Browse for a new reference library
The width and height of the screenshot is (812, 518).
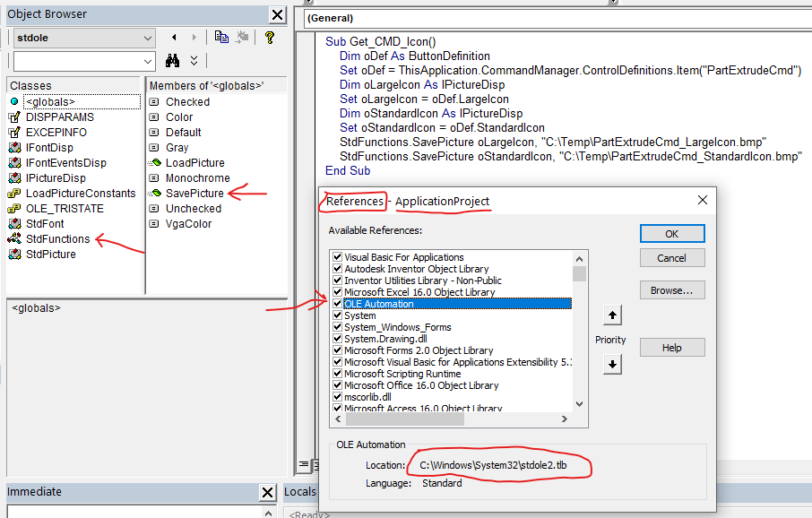pos(671,289)
